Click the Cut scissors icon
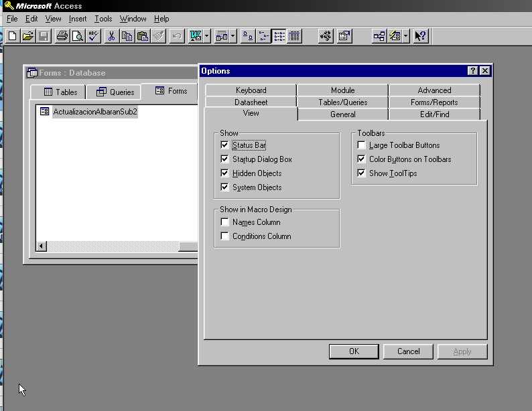This screenshot has width=532, height=411. (x=112, y=36)
